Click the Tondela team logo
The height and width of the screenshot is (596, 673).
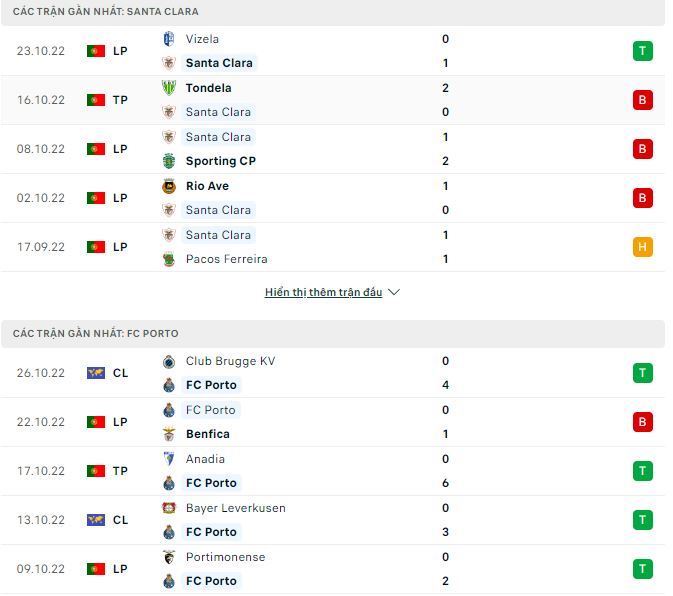[169, 88]
